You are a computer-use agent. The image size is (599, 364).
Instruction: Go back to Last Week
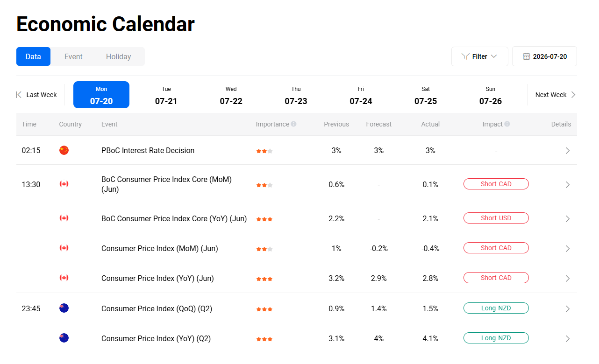coord(37,95)
